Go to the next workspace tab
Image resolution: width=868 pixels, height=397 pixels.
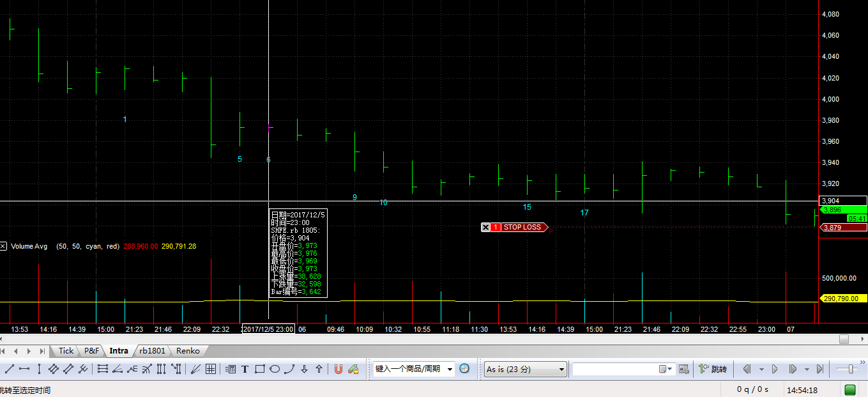(x=29, y=351)
